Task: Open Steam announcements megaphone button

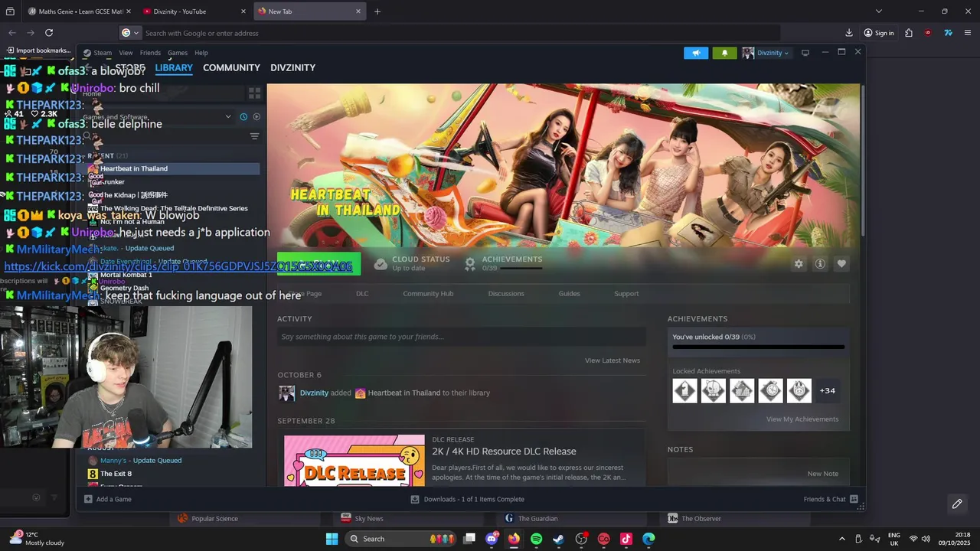Action: (x=696, y=53)
